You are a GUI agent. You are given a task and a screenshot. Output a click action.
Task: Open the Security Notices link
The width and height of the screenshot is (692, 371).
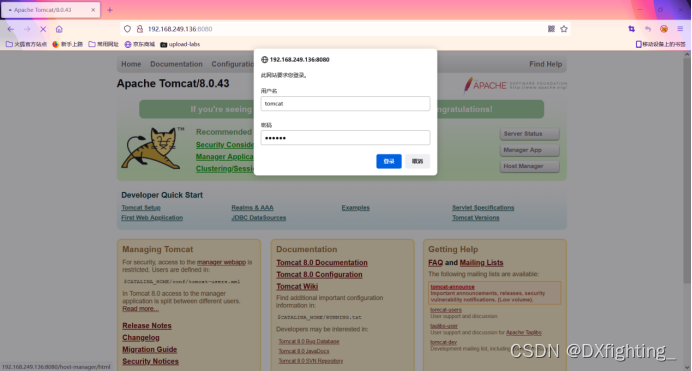[x=150, y=361]
